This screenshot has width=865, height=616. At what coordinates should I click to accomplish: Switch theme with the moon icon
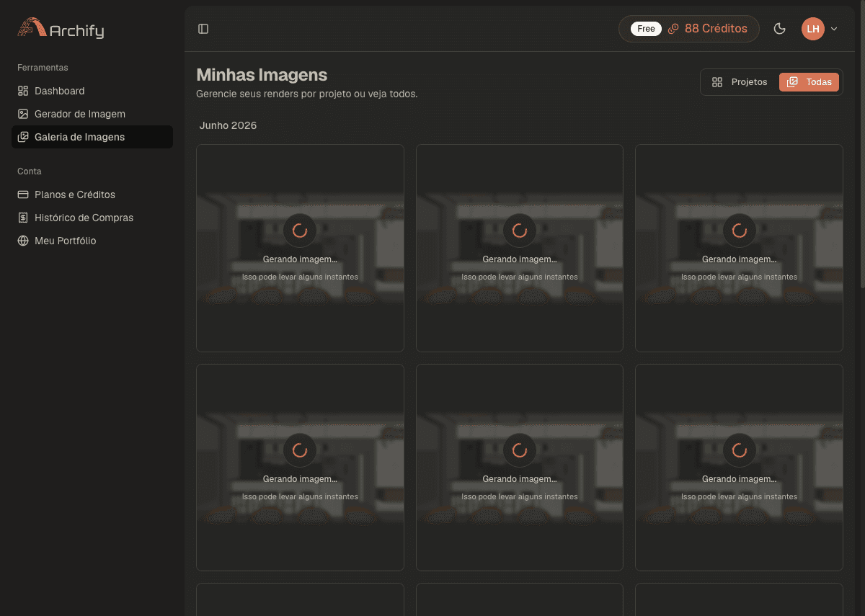[x=779, y=29]
